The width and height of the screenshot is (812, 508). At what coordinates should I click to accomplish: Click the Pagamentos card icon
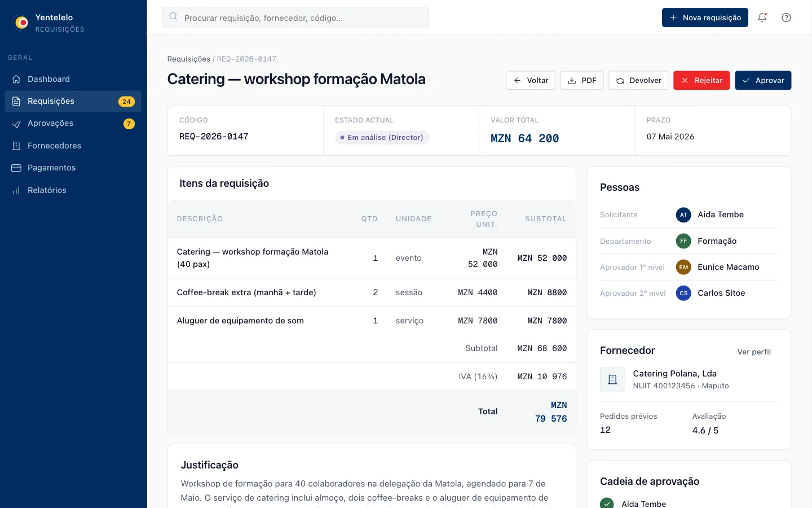(16, 168)
